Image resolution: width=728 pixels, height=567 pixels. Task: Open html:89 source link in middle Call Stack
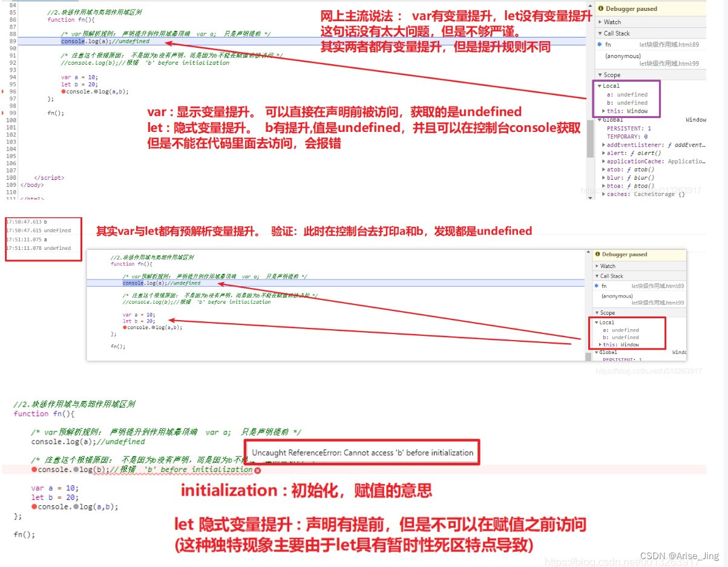[x=658, y=286]
